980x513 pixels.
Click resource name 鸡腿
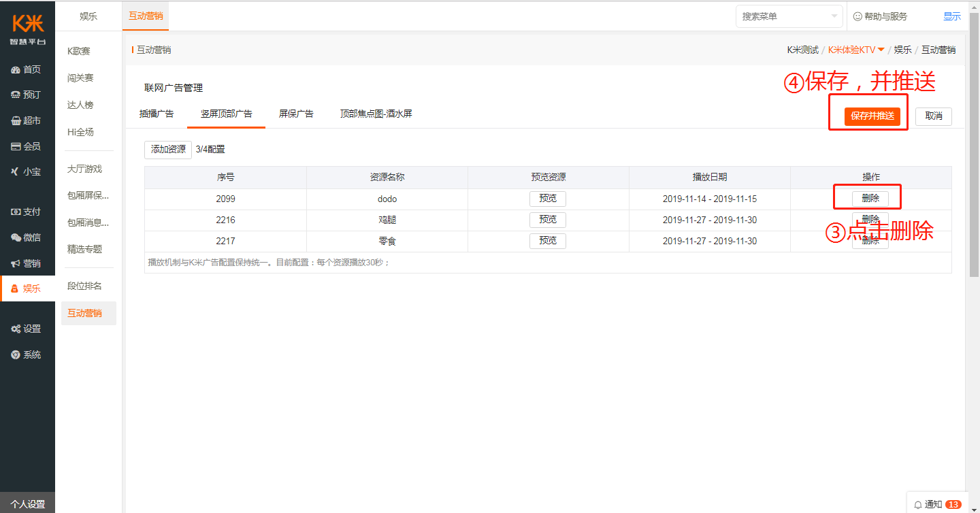tap(387, 220)
